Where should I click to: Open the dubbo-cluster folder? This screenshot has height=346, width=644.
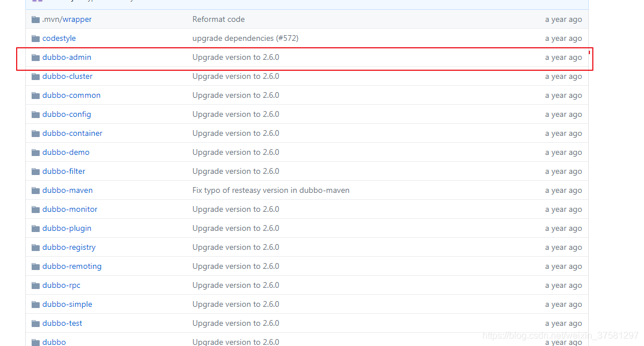point(67,76)
